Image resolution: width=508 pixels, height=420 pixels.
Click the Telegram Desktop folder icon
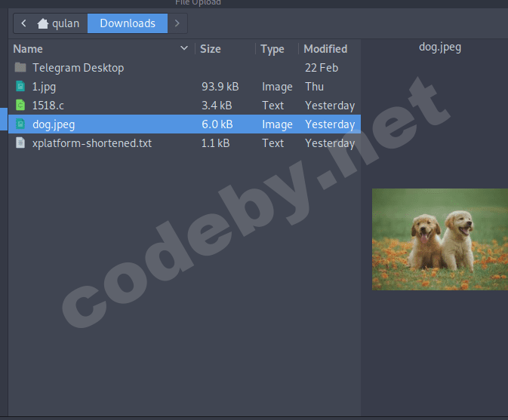[x=20, y=68]
